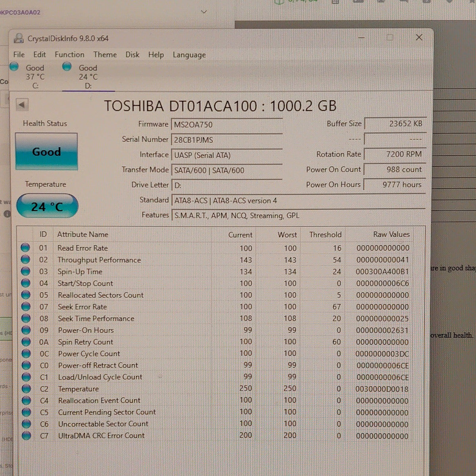Click raw value 000000002631 for Power-On Hours
The width and height of the screenshot is (476, 476).
click(x=382, y=330)
